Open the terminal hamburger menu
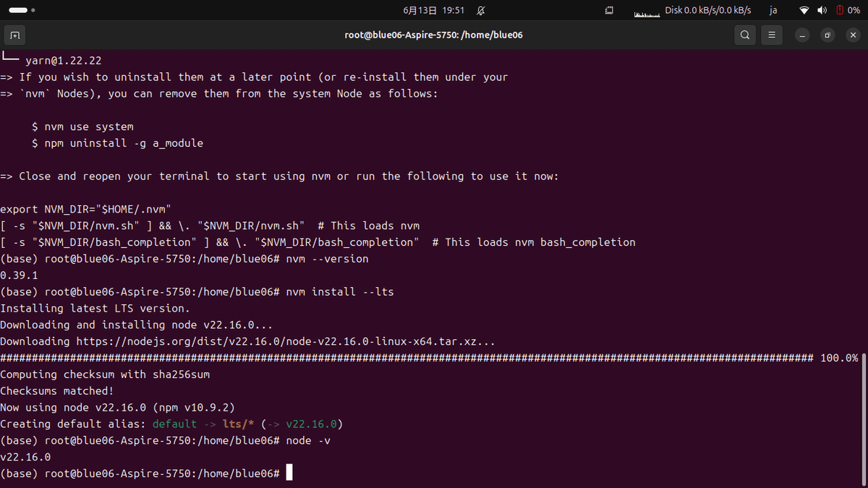The width and height of the screenshot is (868, 488). 771,35
